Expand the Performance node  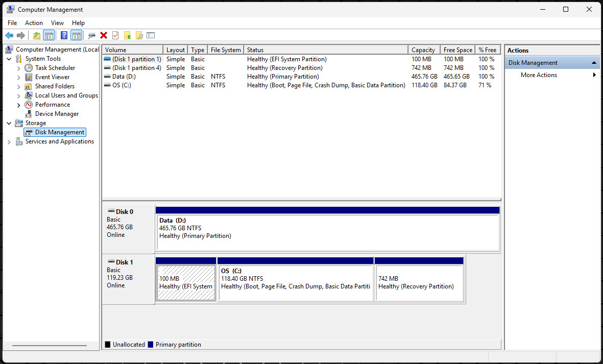click(x=18, y=105)
